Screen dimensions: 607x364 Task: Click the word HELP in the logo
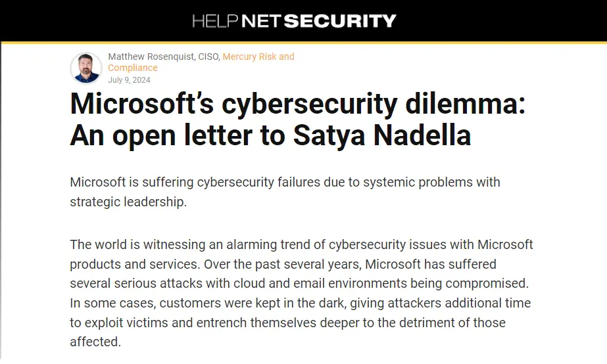215,21
